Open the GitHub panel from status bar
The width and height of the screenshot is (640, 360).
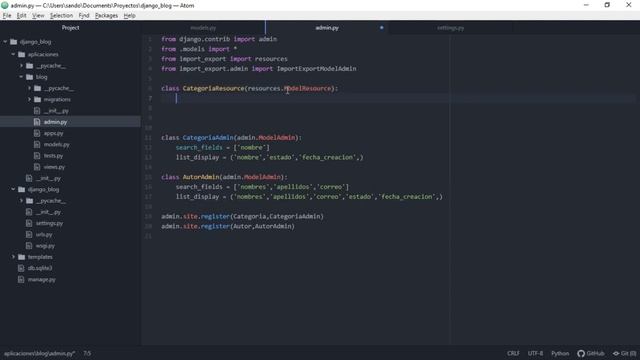tap(591, 353)
